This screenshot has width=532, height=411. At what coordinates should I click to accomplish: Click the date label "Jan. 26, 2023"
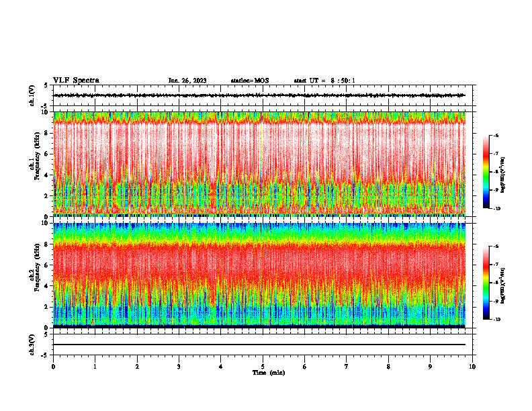point(187,81)
